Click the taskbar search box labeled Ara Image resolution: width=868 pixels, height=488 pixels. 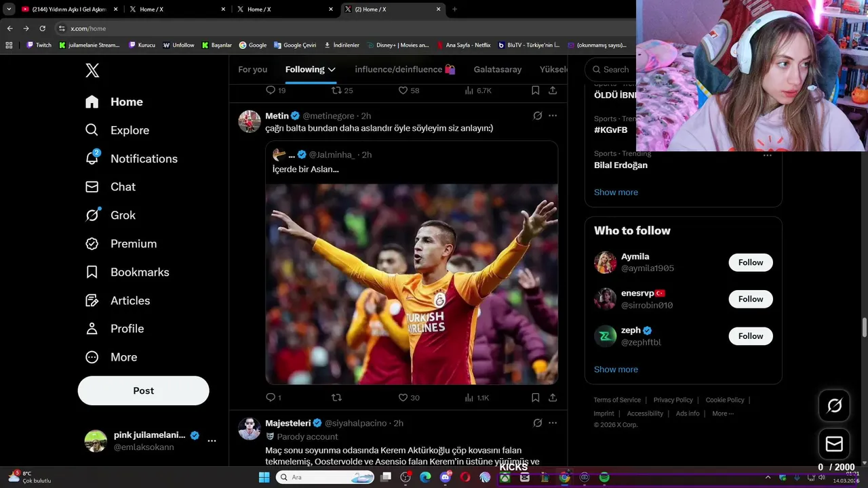326,477
